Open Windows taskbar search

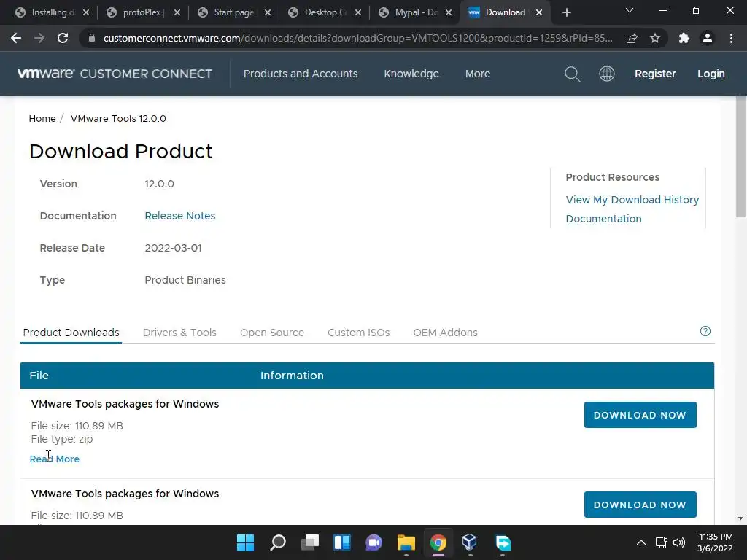[278, 542]
